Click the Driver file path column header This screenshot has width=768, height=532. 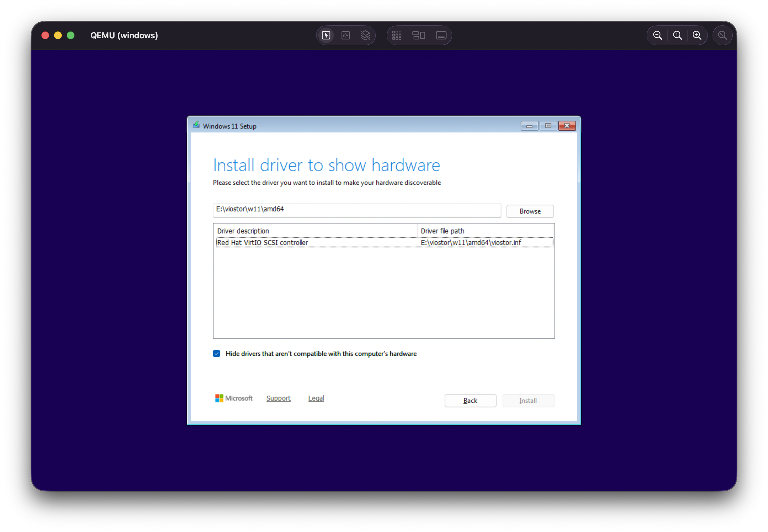485,231
